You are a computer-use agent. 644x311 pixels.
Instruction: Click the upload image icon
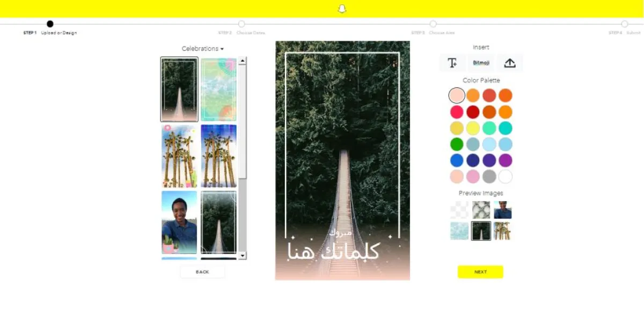click(x=510, y=63)
